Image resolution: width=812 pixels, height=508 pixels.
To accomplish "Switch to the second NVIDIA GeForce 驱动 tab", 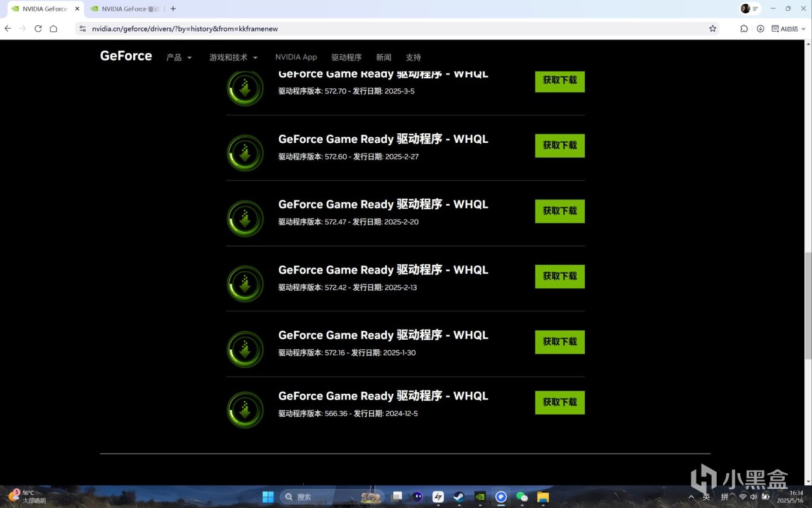I will coord(124,9).
